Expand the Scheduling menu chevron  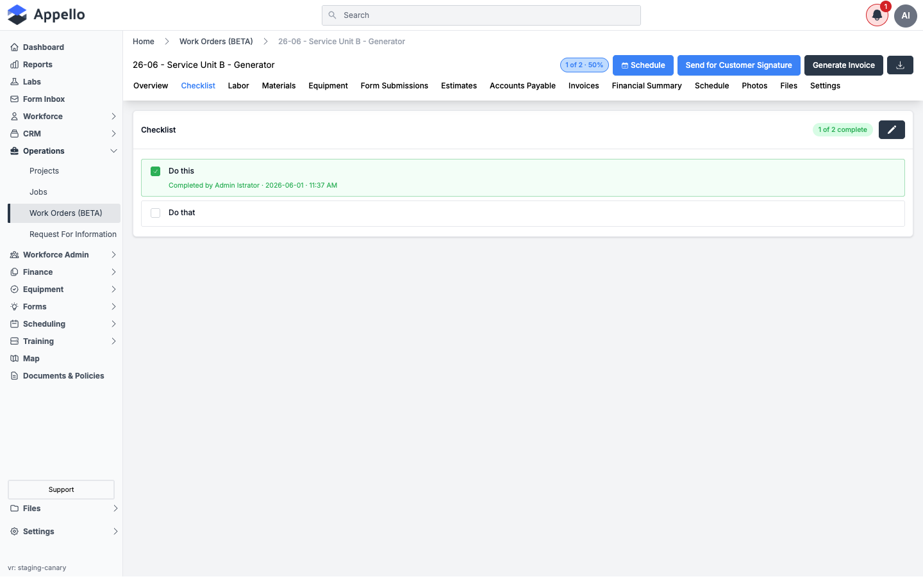click(x=113, y=324)
